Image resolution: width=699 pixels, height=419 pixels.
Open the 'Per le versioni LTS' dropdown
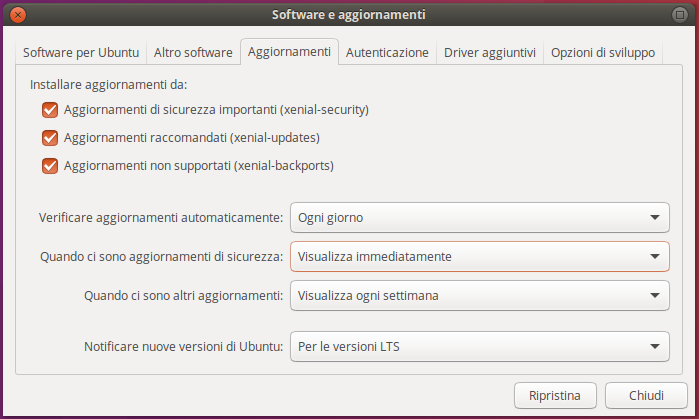[479, 347]
